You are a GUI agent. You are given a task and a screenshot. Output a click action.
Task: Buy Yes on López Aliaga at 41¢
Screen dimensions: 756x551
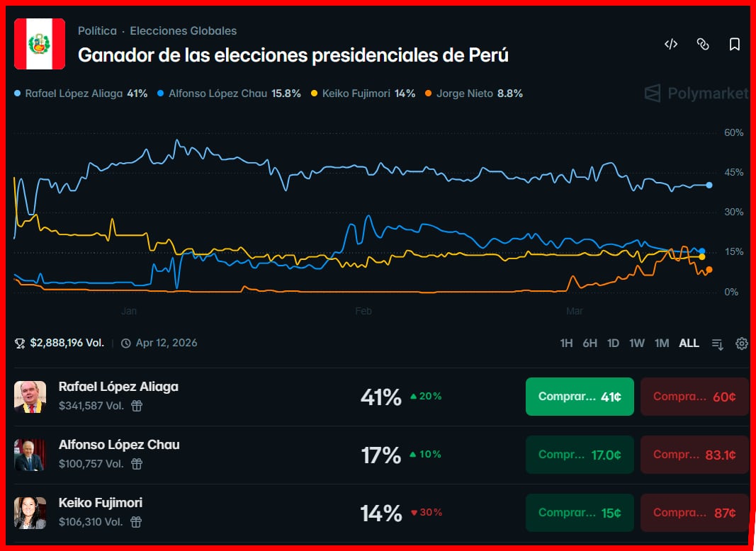pos(580,397)
